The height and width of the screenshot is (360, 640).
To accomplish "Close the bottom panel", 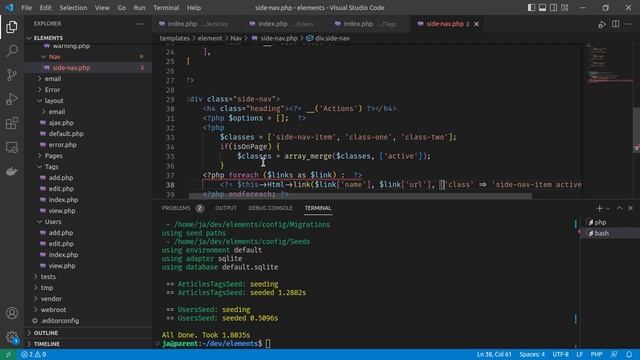I will (630, 208).
